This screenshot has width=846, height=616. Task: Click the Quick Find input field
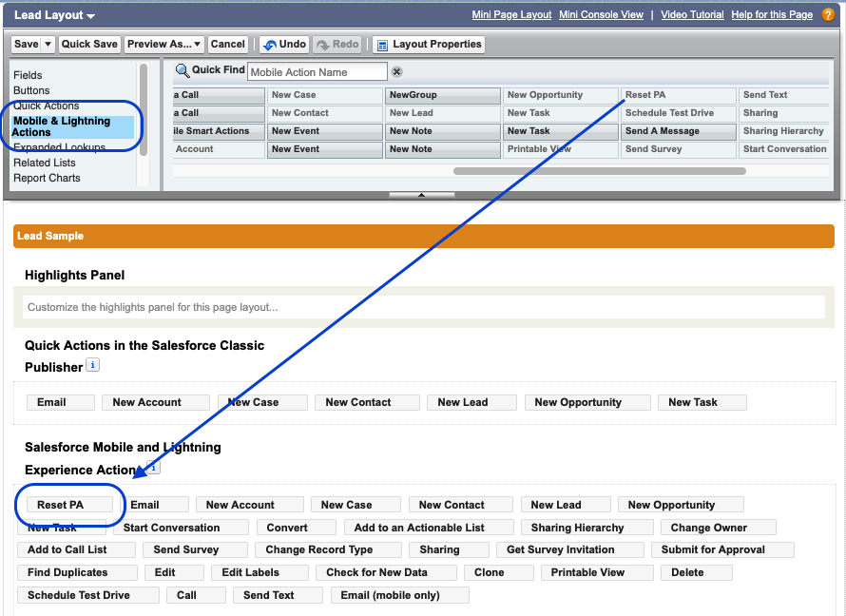point(317,71)
